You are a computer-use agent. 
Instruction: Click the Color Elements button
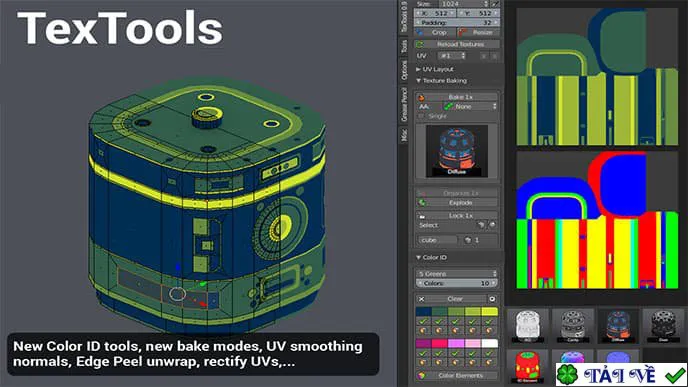click(x=457, y=376)
